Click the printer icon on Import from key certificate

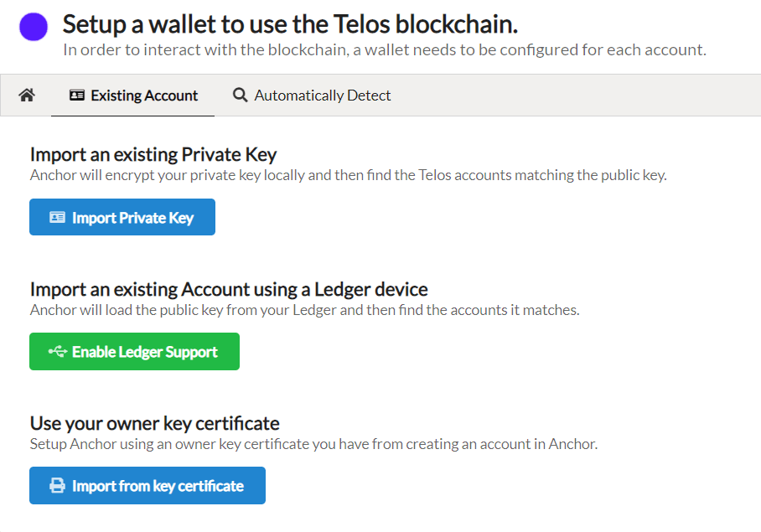(57, 485)
